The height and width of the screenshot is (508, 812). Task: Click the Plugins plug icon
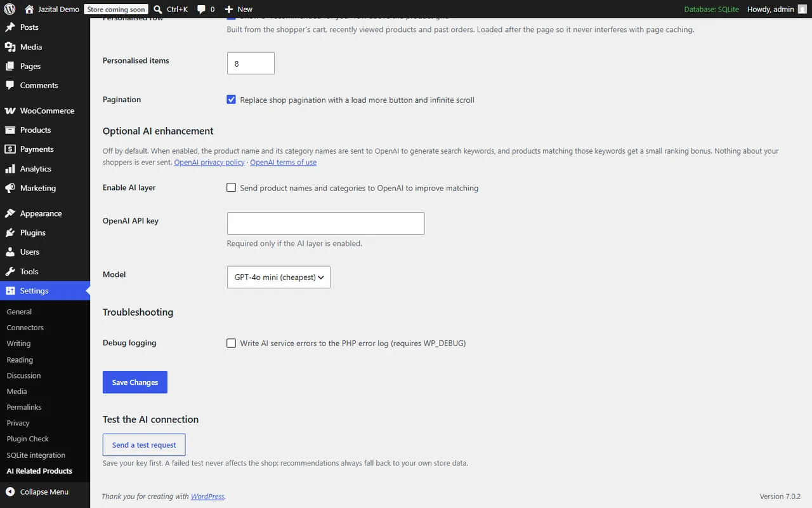click(x=10, y=232)
